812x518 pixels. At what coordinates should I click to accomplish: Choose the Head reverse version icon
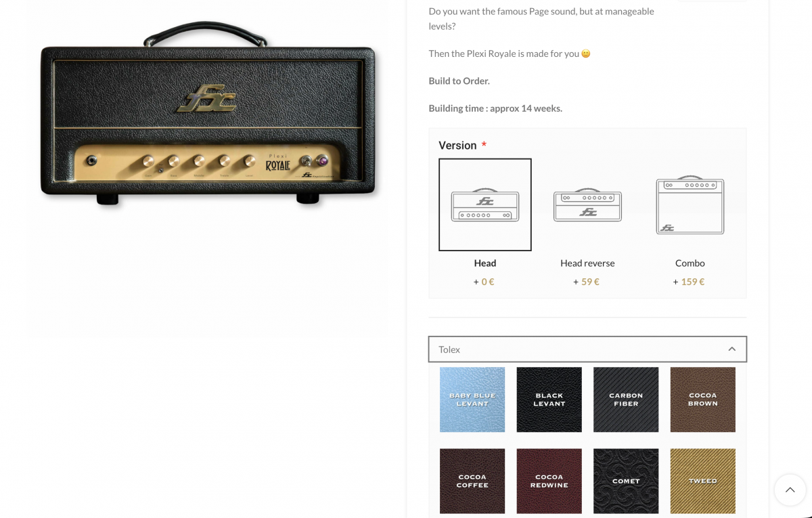tap(587, 204)
